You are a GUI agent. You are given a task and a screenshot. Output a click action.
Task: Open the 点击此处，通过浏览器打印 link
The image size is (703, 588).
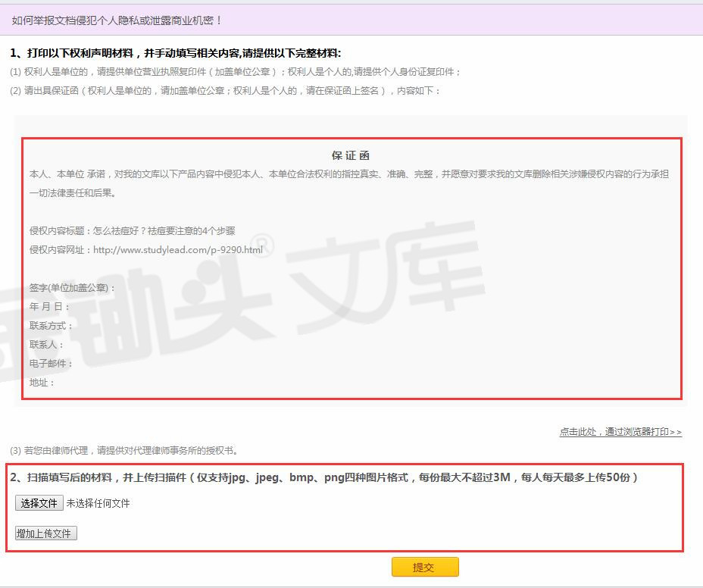(620, 431)
